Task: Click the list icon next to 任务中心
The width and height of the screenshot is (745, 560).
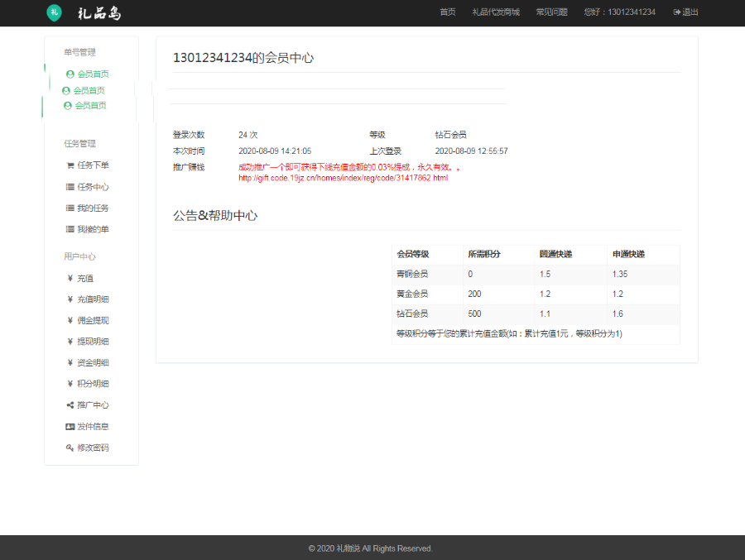Action: click(x=70, y=187)
